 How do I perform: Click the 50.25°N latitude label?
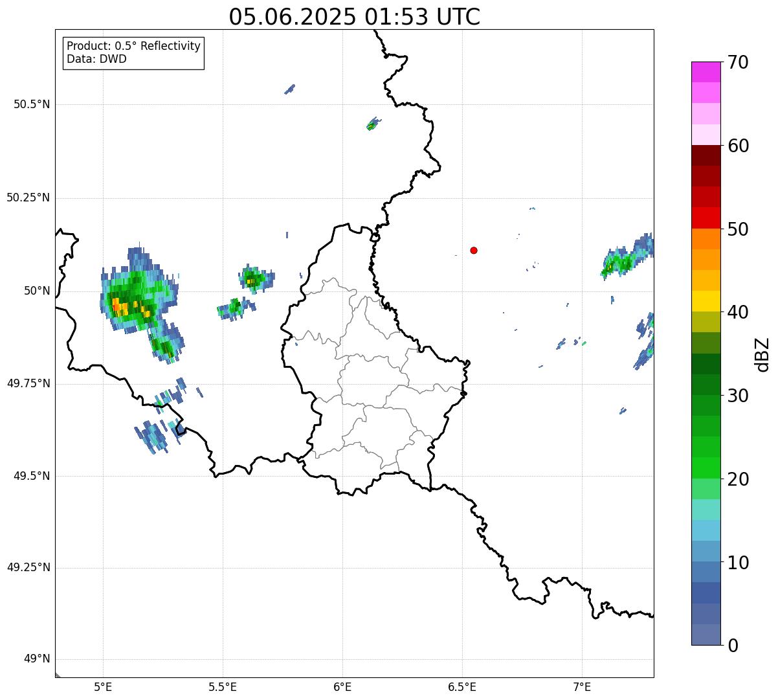[28, 198]
